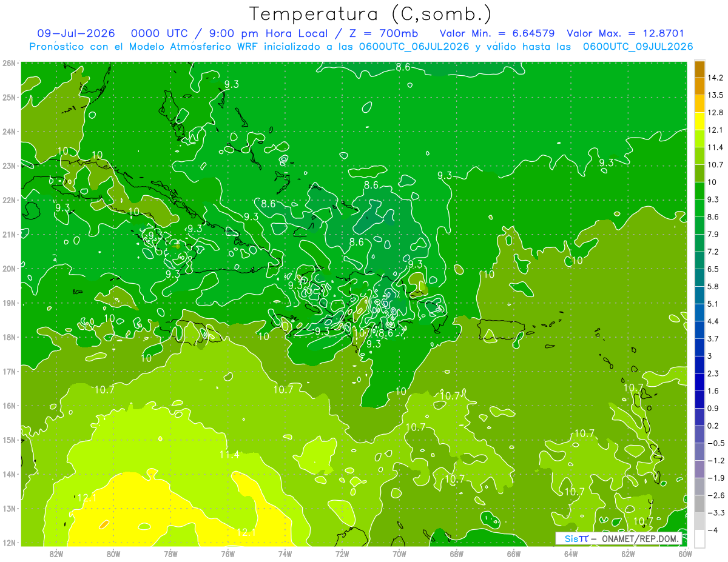The width and height of the screenshot is (728, 562).
Task: Click the 62W longitude axis label
Action: pos(629,554)
